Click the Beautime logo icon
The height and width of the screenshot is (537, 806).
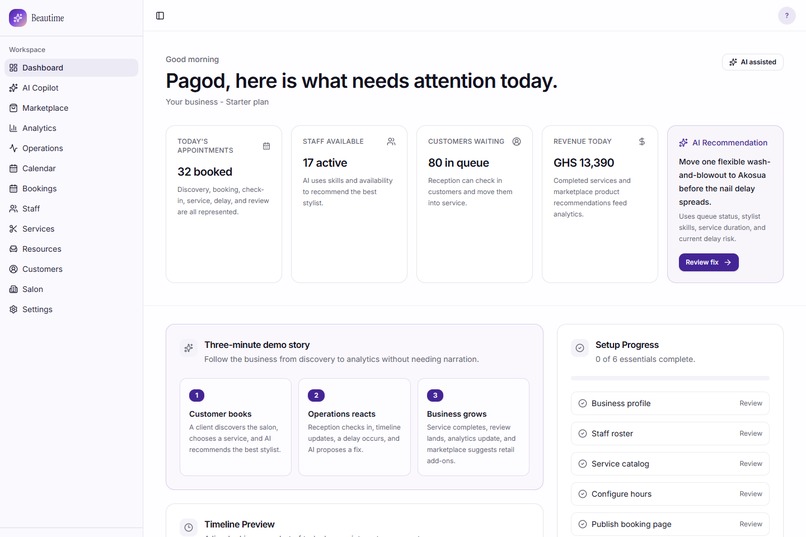pos(17,17)
